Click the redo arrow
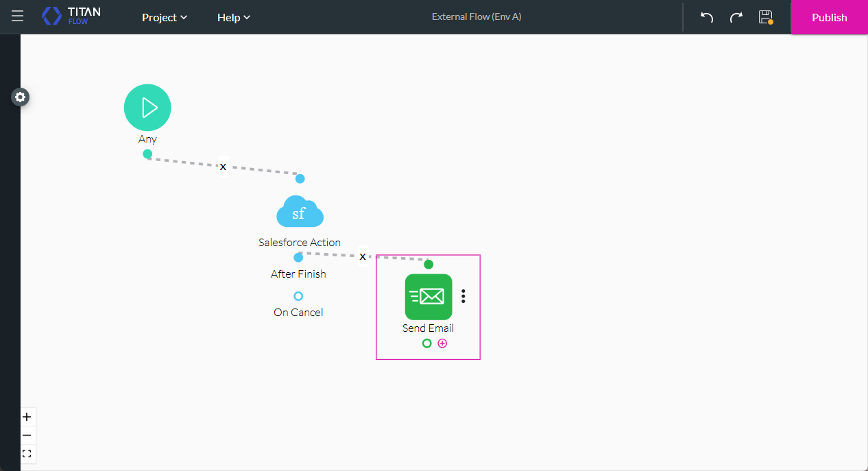 [736, 17]
